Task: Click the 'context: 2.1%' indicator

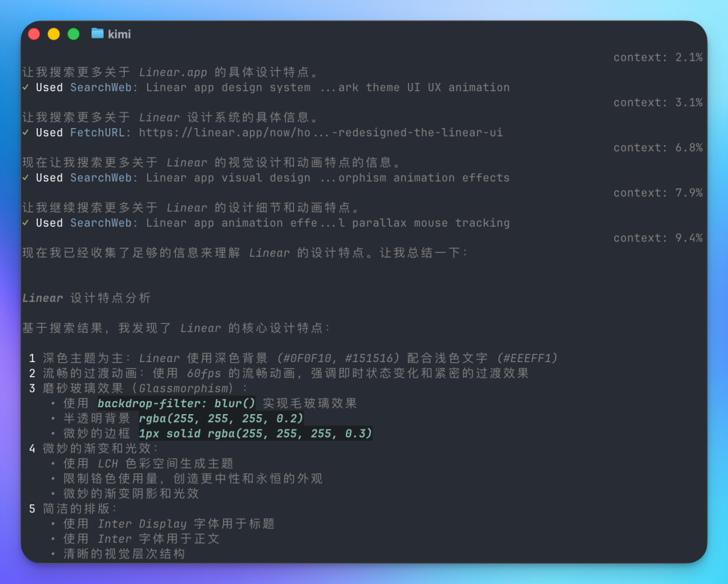Action: tap(657, 57)
